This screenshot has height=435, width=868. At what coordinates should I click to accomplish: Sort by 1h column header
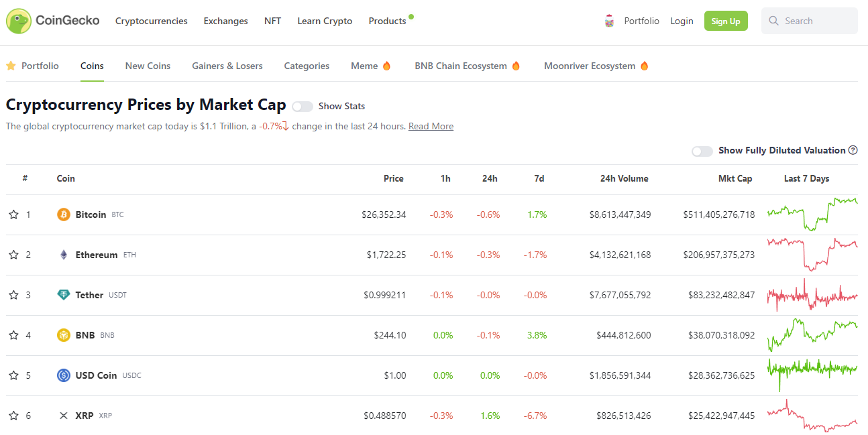pos(445,178)
